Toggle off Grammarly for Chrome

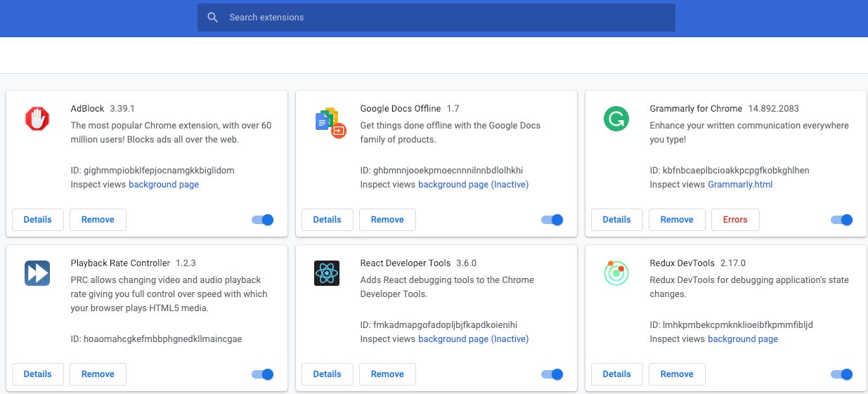tap(842, 220)
